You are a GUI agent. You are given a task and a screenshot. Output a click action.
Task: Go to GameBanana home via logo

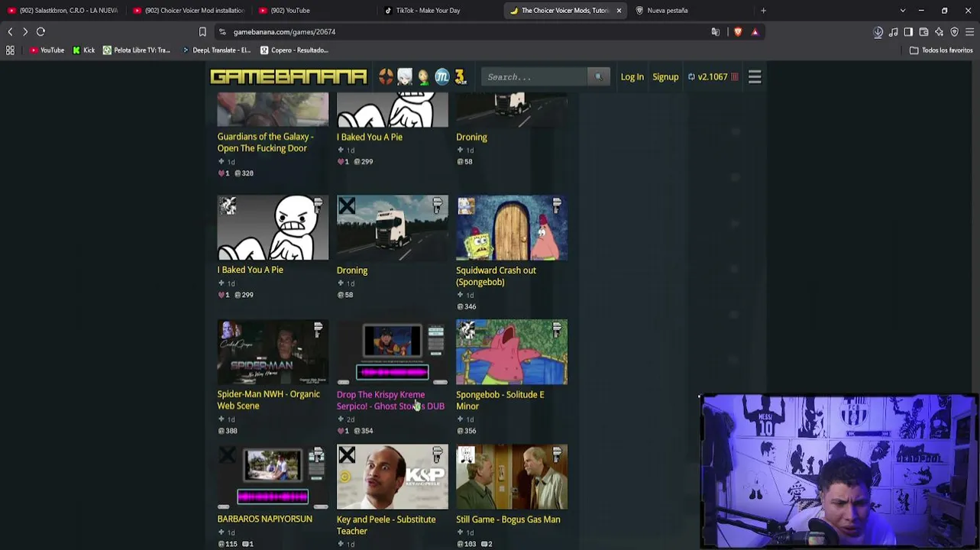pyautogui.click(x=289, y=77)
